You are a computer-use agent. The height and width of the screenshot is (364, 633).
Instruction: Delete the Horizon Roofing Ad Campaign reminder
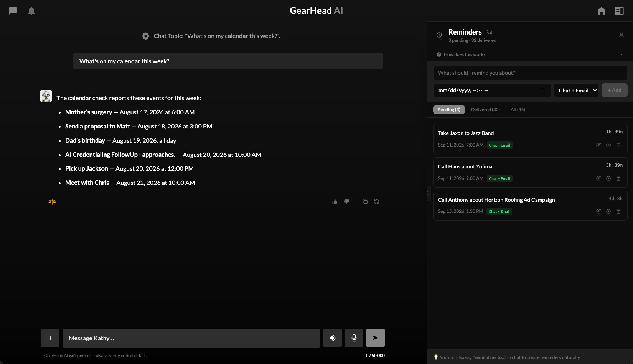pos(618,211)
